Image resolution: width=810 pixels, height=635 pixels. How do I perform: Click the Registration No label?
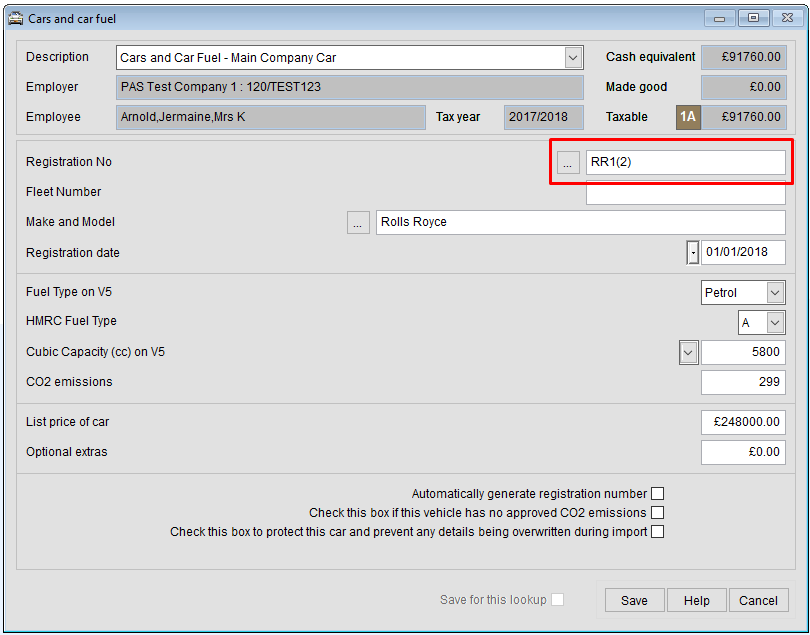[x=69, y=162]
